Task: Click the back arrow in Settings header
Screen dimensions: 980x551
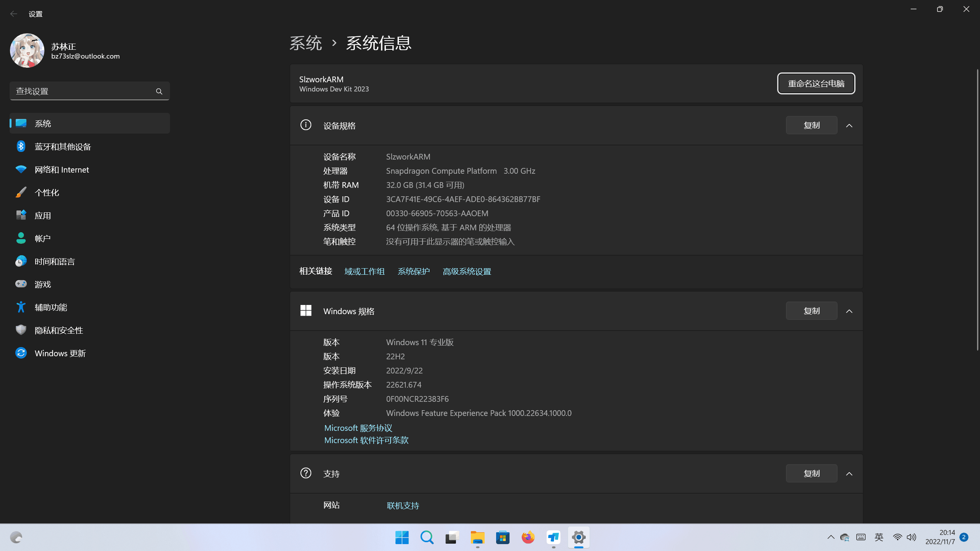Action: click(x=14, y=14)
